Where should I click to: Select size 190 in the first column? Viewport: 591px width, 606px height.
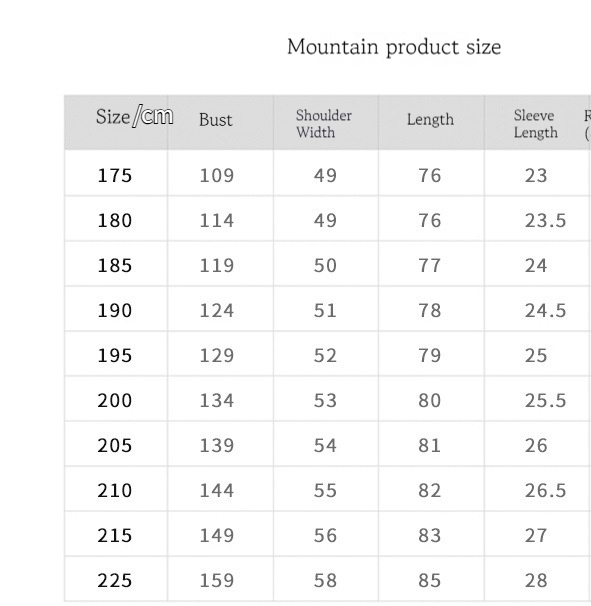click(115, 311)
